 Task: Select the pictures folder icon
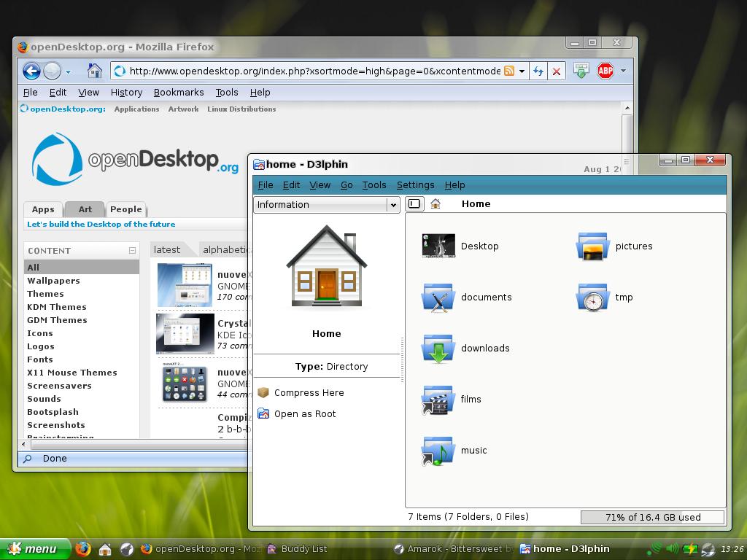pos(592,246)
